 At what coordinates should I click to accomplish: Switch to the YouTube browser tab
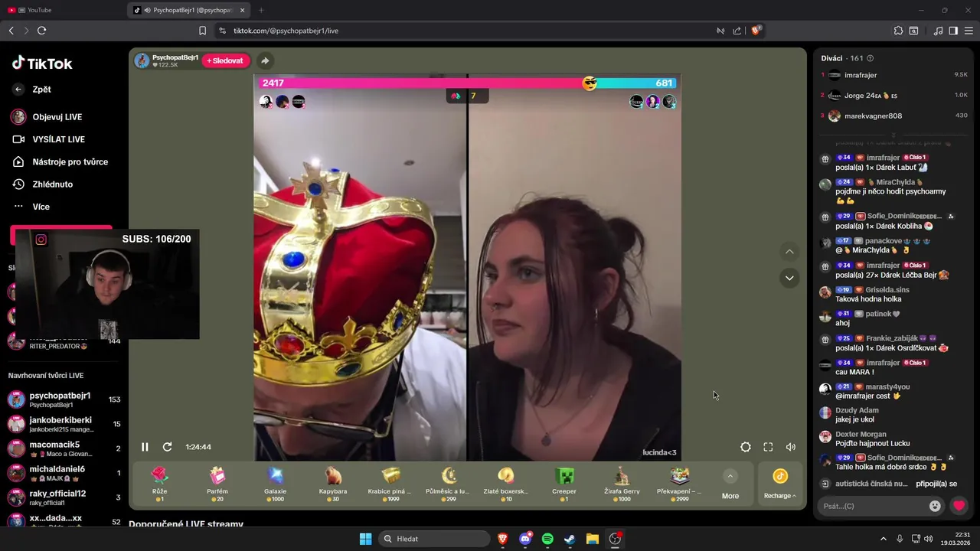click(63, 10)
